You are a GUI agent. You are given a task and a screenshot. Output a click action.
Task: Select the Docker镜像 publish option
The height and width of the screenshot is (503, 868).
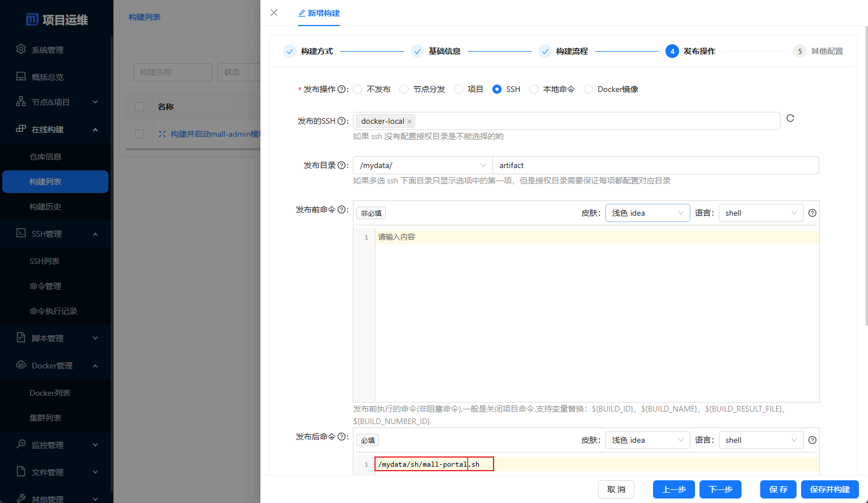click(588, 89)
